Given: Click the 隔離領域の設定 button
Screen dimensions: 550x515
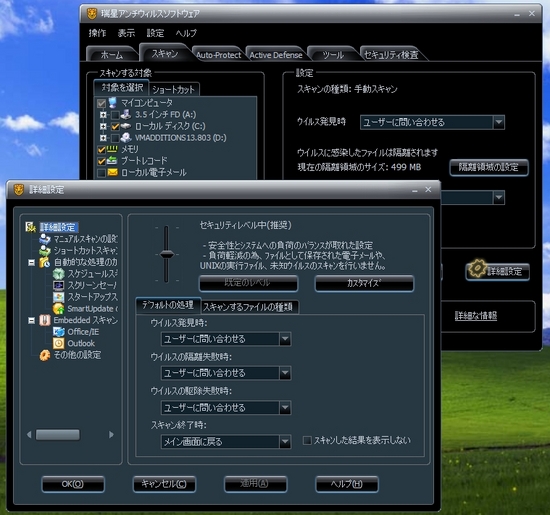Looking at the screenshot, I should [489, 167].
